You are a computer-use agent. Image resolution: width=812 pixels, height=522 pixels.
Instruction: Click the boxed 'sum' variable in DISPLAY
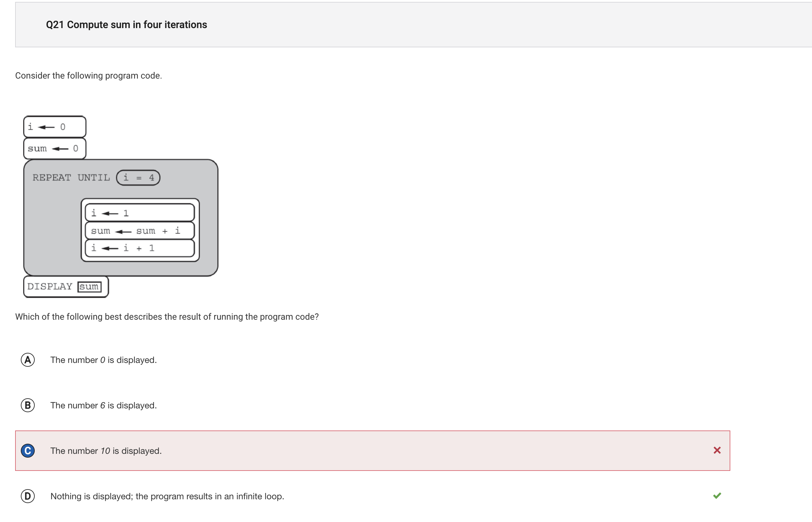[x=89, y=287]
